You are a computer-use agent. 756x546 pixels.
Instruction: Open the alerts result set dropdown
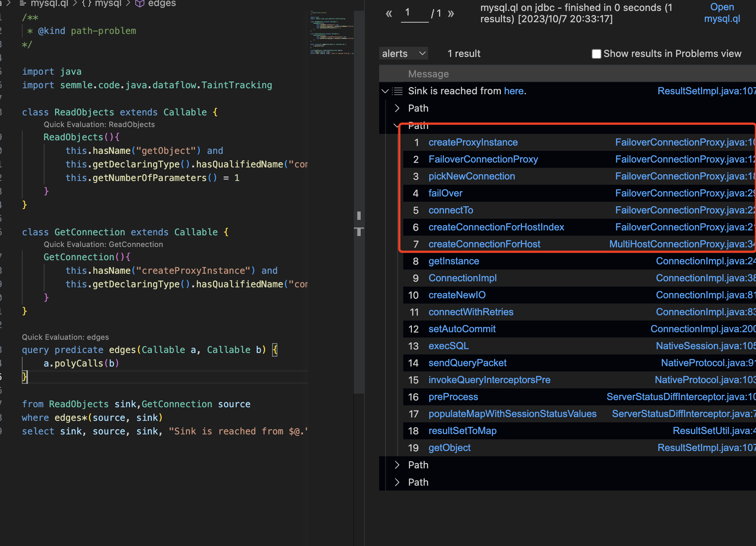point(403,54)
